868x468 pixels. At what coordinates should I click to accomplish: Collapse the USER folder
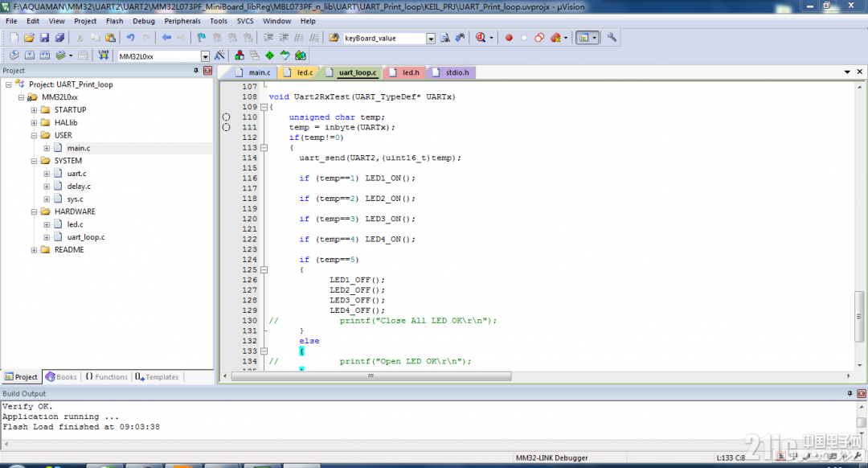(34, 135)
